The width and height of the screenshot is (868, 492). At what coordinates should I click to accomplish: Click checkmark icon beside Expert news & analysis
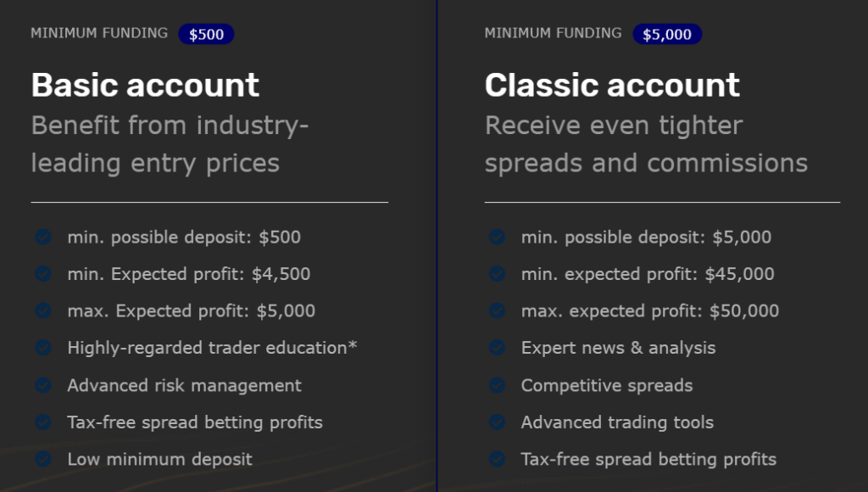point(497,348)
